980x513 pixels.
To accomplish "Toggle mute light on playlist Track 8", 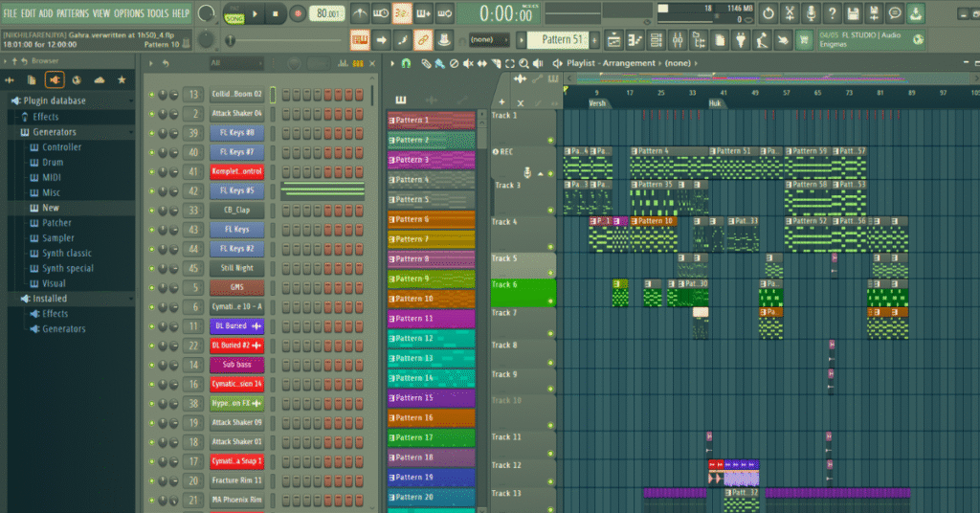I will (550, 363).
